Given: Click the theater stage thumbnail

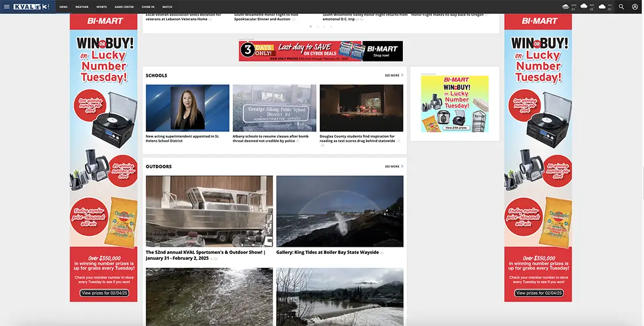Looking at the screenshot, I should [361, 108].
